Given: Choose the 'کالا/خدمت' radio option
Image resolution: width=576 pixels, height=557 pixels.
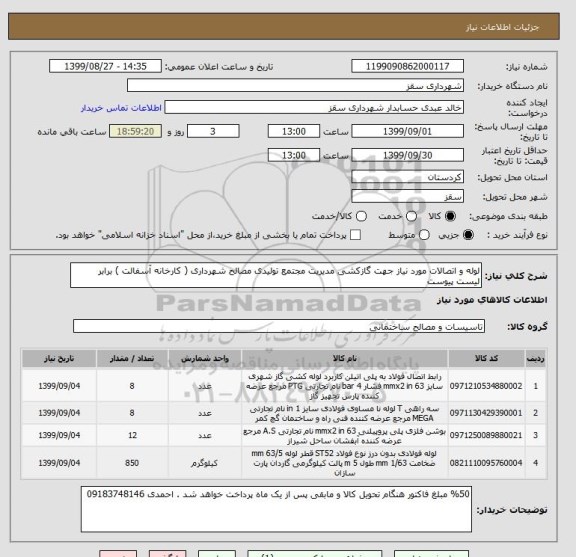Looking at the screenshot, I should 361,216.
